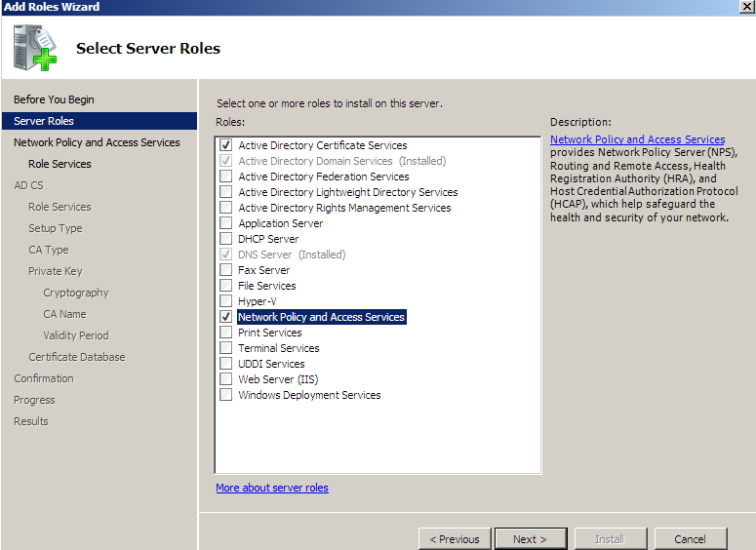The height and width of the screenshot is (550, 756).
Task: Tick the Web Server (IIS) checkbox
Action: [225, 379]
